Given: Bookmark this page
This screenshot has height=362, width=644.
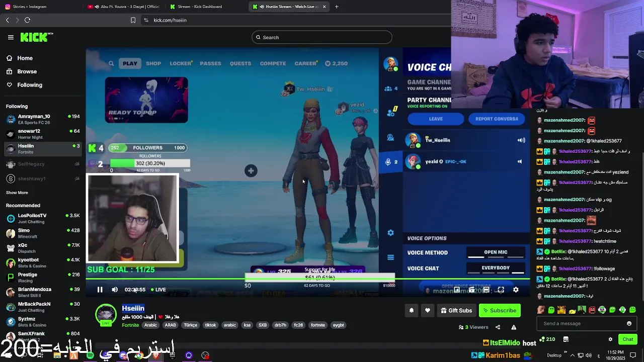Looking at the screenshot, I should coord(133,20).
